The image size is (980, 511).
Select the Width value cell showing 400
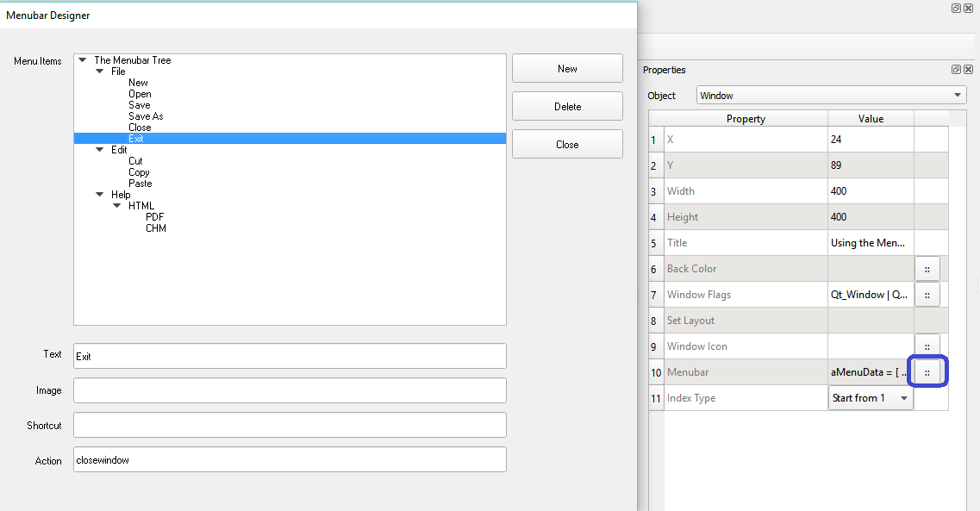(871, 190)
